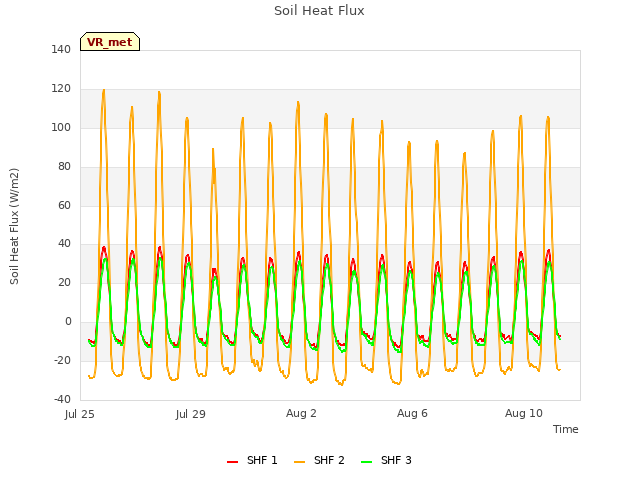Click the 0 y-axis tick label
Viewport: 640px width, 480px height.
[68, 322]
